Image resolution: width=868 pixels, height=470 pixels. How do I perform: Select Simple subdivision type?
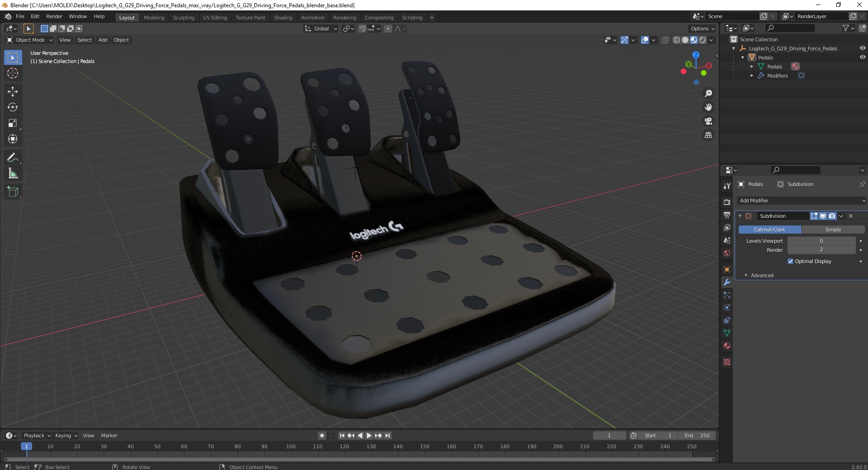[x=833, y=230]
